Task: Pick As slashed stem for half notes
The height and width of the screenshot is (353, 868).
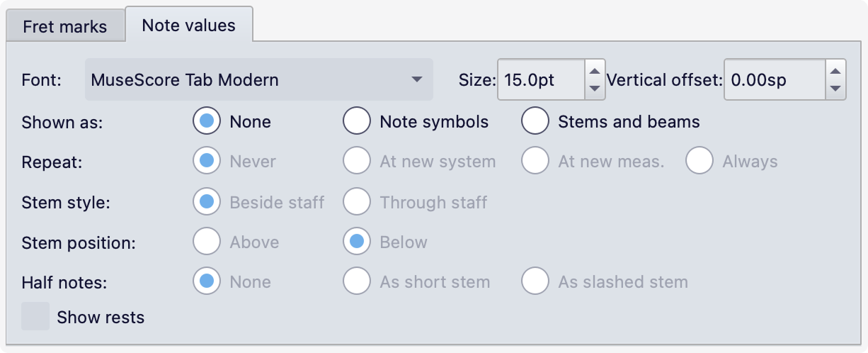Action: [x=535, y=282]
